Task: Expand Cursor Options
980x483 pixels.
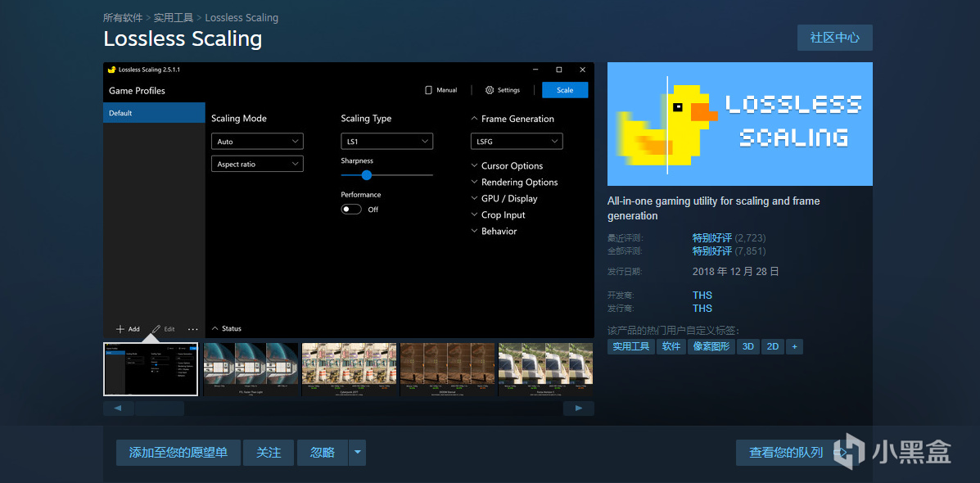Action: point(507,165)
